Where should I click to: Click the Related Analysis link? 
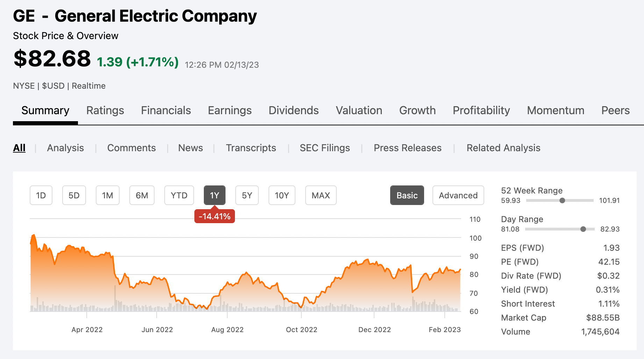pyautogui.click(x=503, y=148)
